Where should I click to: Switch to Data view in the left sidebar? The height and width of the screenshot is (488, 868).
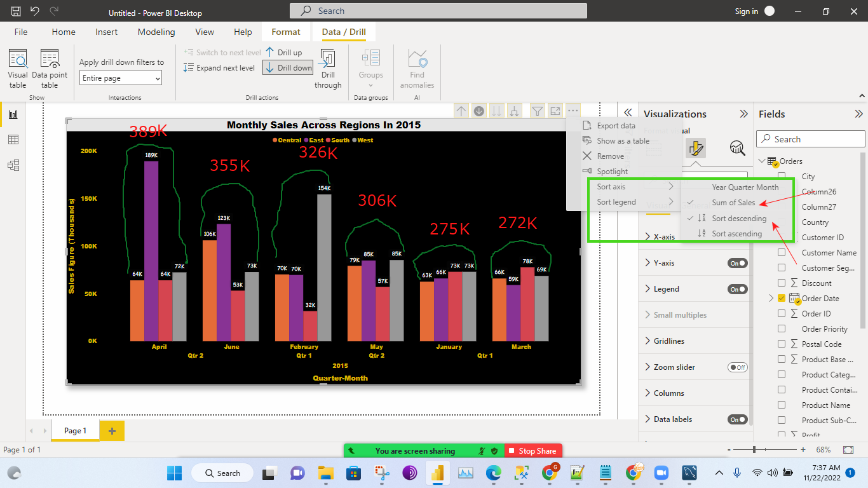point(13,140)
